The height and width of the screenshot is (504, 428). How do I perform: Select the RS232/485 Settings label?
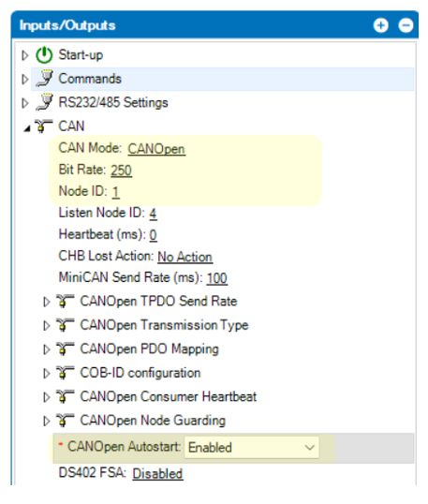(113, 102)
